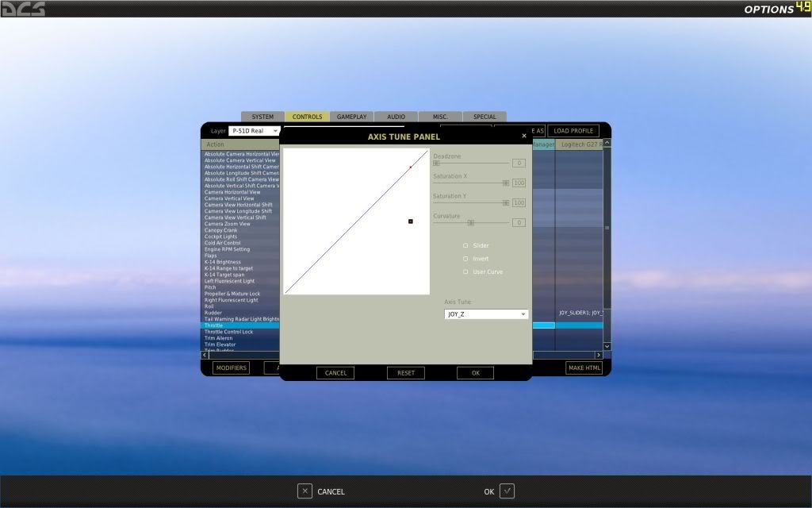Confirm Axis Tune Panel with OK button
The image size is (812, 508).
(x=475, y=373)
